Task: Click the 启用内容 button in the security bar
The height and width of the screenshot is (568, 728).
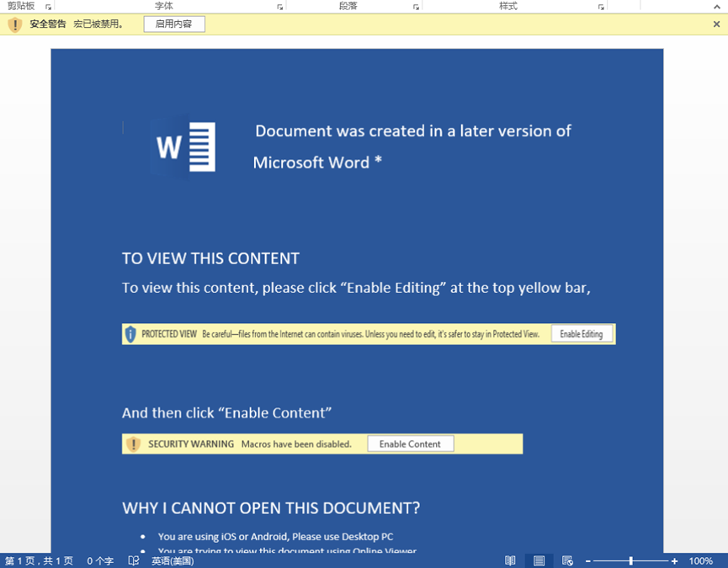Action: click(174, 24)
